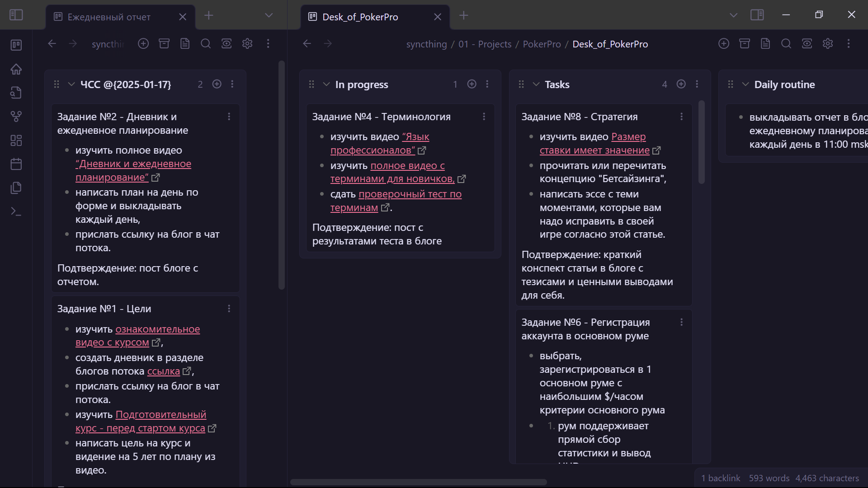Click breadcrumb 01 - Projects

click(485, 44)
